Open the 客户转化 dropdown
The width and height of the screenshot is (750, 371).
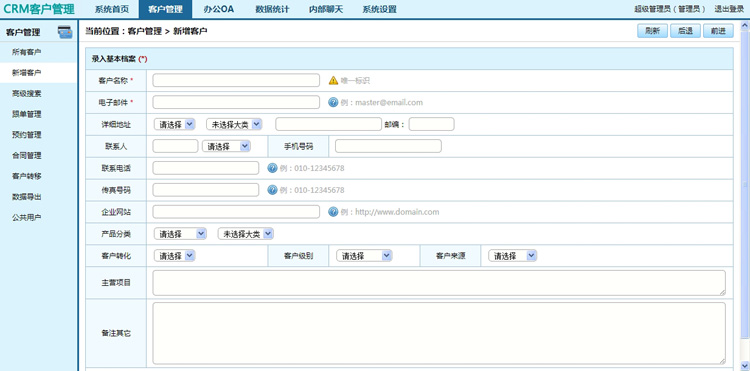coord(175,256)
